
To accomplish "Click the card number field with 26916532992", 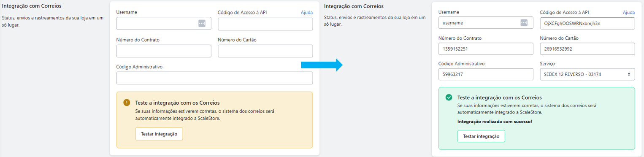I will tap(587, 49).
